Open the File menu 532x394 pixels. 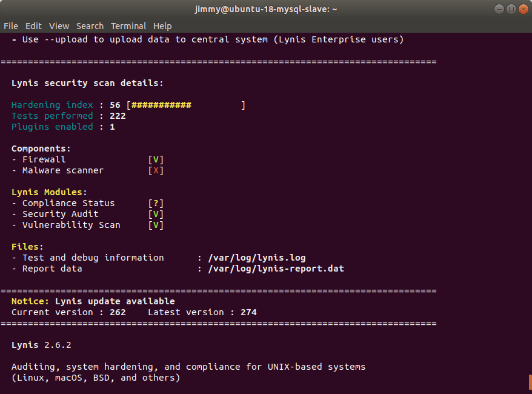11,26
